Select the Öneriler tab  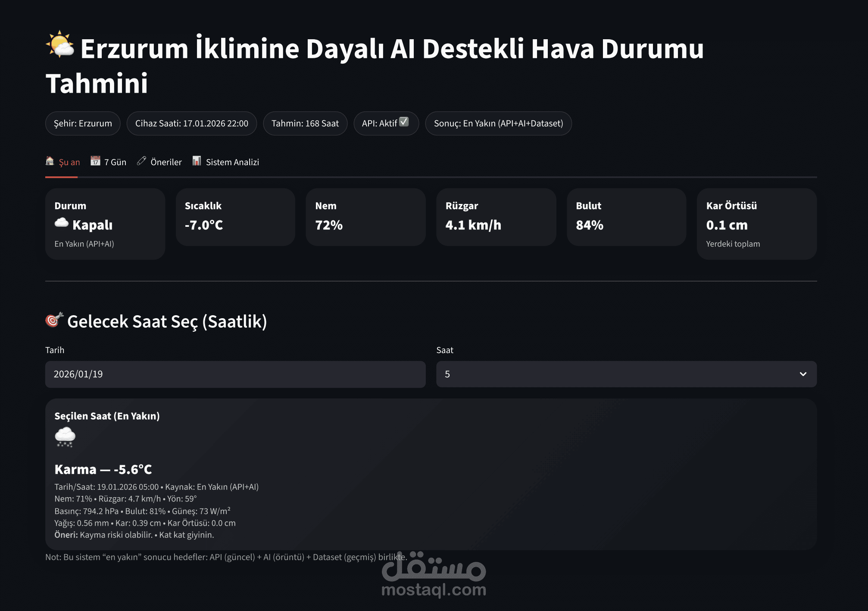tap(166, 162)
